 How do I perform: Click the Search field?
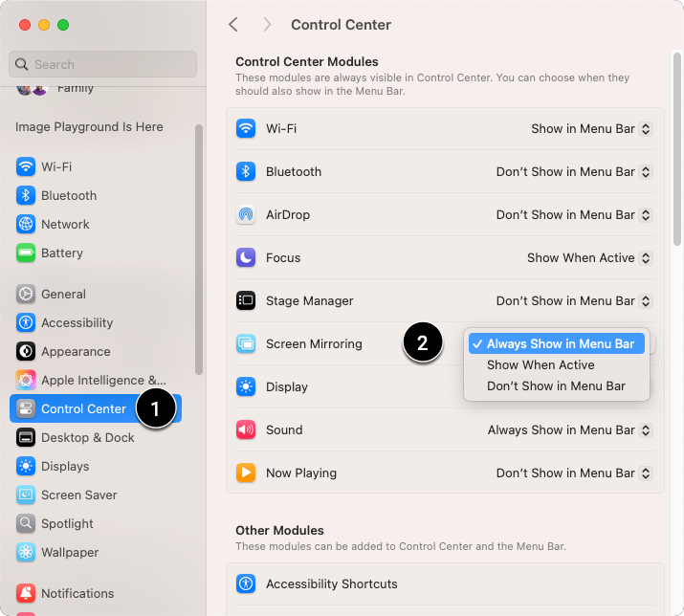[102, 64]
